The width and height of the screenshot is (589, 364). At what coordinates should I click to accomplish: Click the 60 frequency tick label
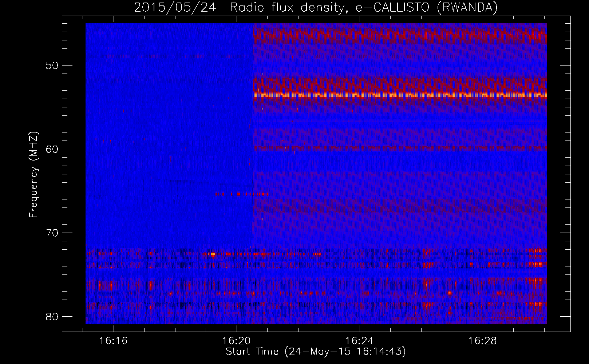52,149
